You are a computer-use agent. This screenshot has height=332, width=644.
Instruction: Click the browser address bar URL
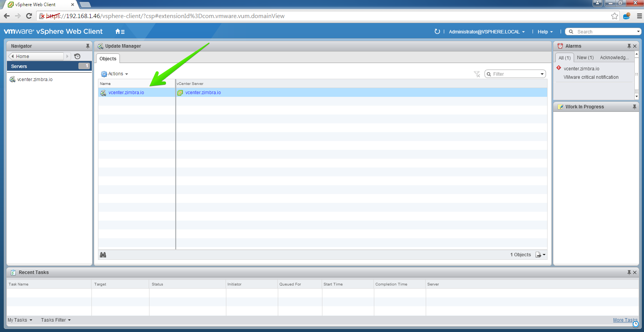(x=166, y=16)
